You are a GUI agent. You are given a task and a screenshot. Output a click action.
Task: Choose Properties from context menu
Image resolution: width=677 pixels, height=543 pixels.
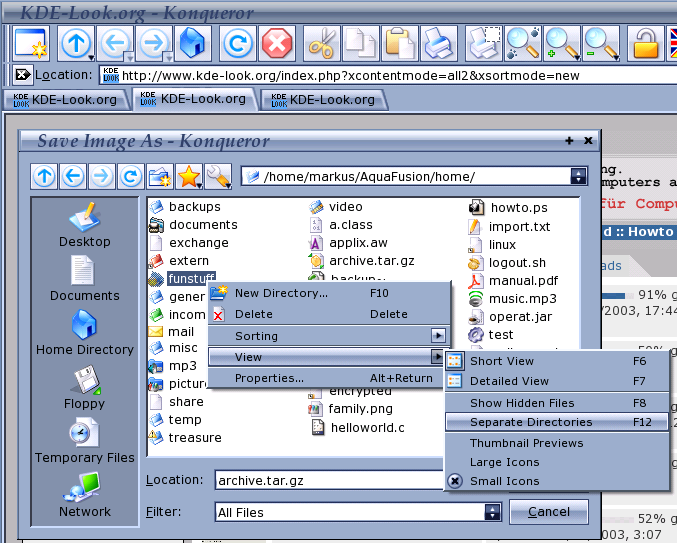(329, 378)
